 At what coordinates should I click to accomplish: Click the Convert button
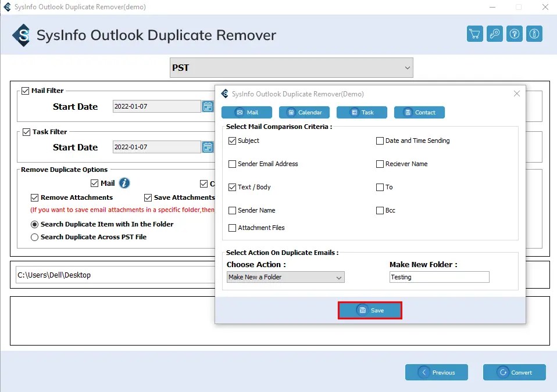[514, 372]
